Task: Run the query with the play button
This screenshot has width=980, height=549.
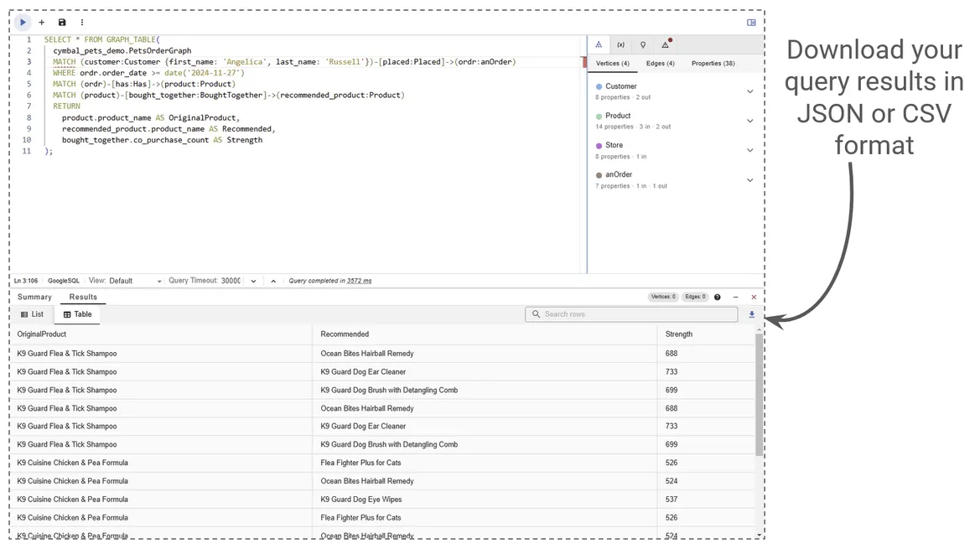Action: (23, 23)
